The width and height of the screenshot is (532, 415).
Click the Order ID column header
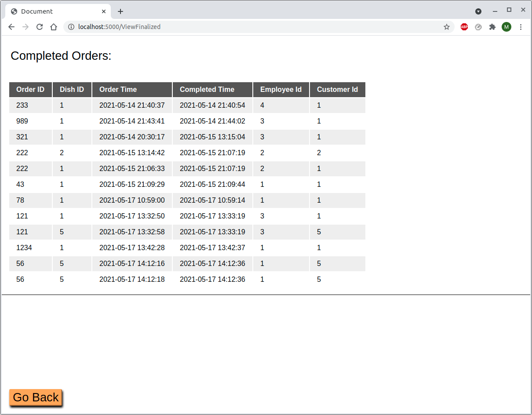[30, 89]
